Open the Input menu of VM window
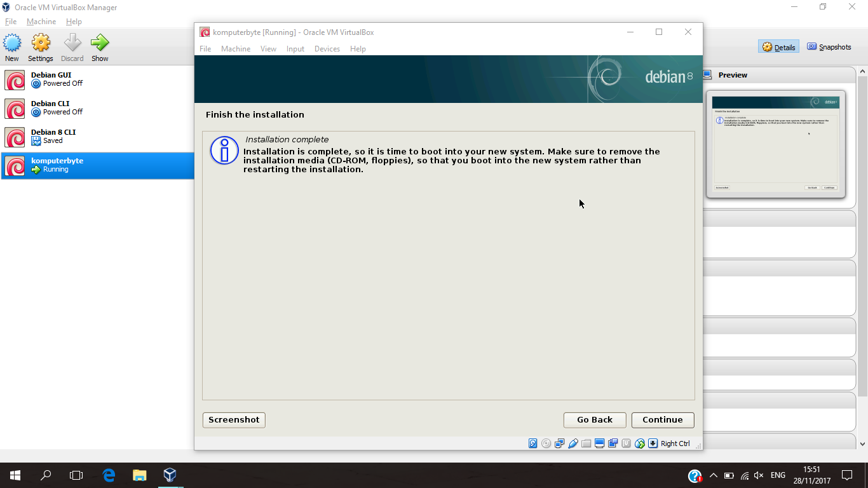The image size is (868, 488). pyautogui.click(x=295, y=49)
